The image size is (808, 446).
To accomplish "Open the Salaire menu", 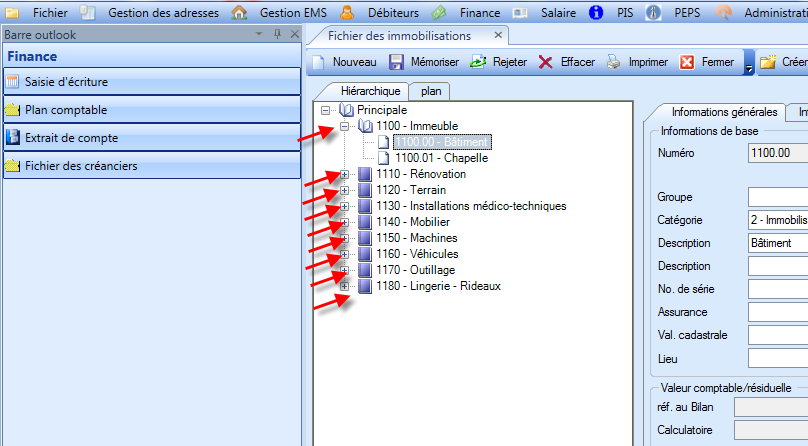I will tap(558, 12).
